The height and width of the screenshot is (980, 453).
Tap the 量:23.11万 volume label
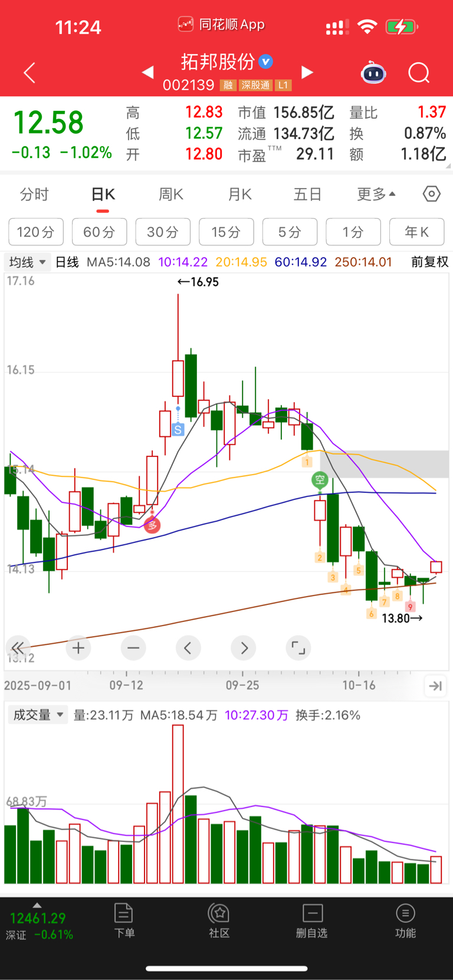[x=103, y=715]
